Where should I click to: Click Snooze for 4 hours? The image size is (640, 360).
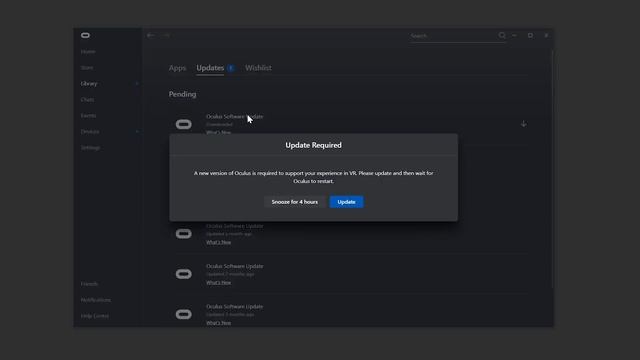tap(295, 202)
